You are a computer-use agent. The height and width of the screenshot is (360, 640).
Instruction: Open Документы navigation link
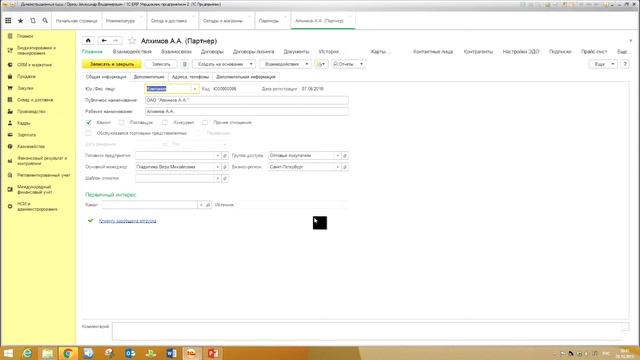click(296, 51)
